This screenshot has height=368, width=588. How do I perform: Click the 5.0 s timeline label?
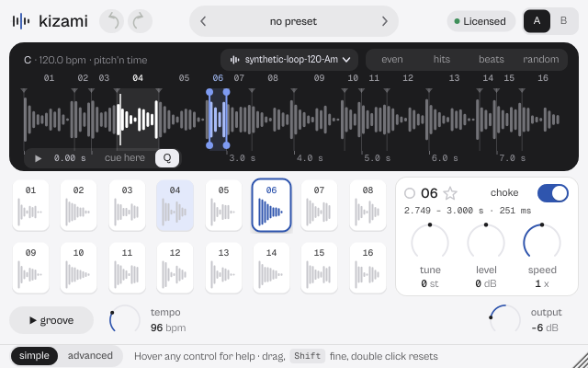tap(378, 158)
